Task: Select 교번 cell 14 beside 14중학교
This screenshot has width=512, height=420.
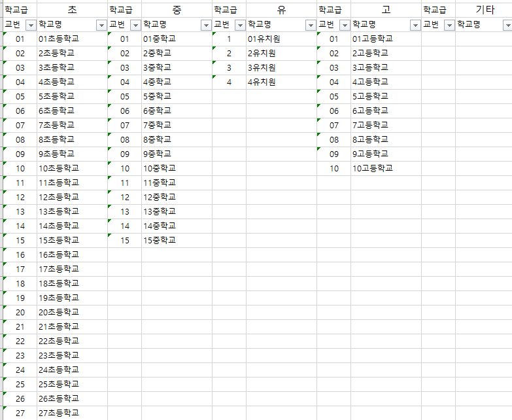Action: [x=125, y=226]
